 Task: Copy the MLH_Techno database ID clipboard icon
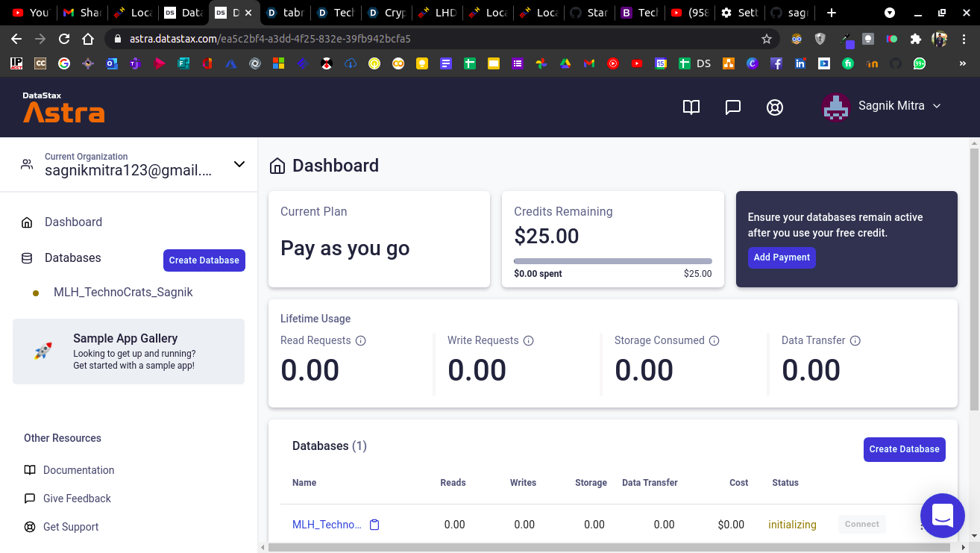pos(374,525)
